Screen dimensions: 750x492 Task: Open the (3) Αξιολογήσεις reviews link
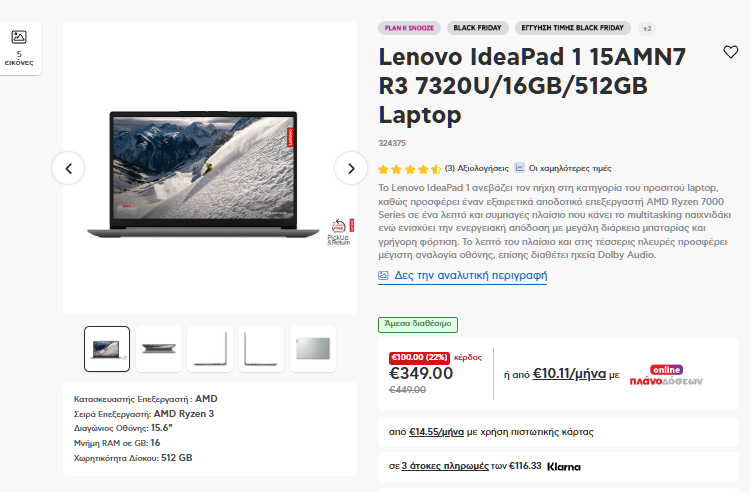[x=476, y=168]
